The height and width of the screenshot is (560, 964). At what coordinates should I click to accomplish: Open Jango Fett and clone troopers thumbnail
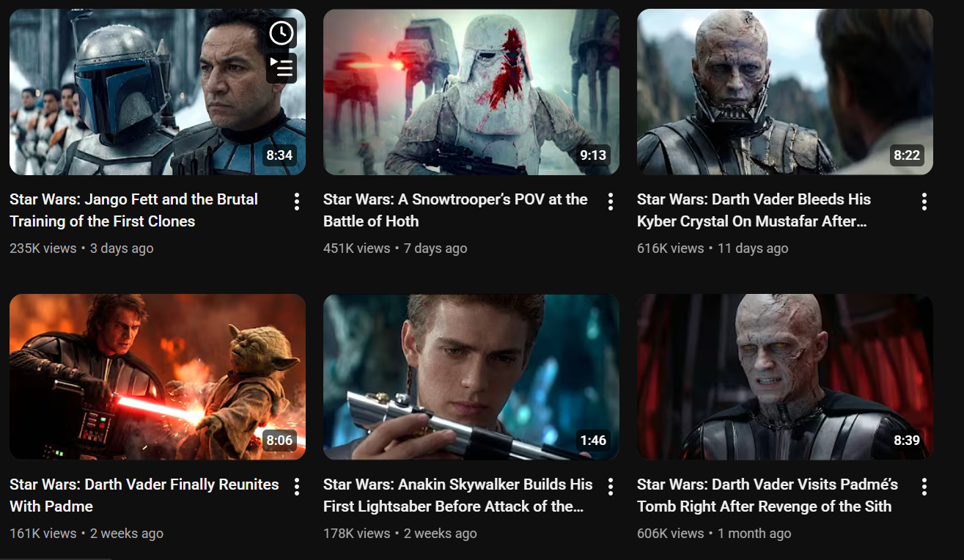click(158, 92)
